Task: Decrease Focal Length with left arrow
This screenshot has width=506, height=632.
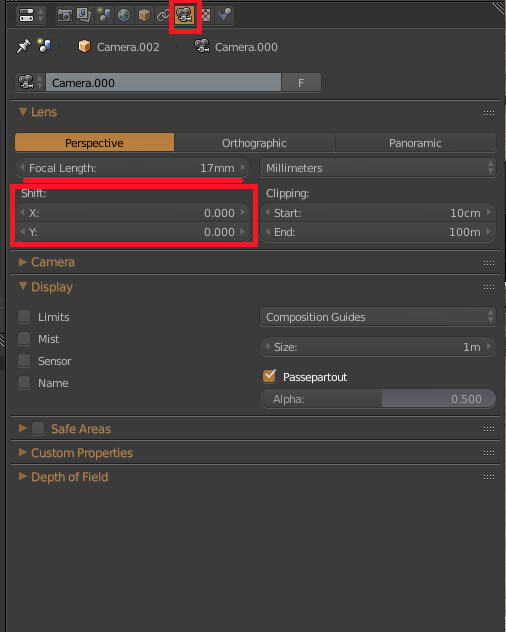Action: tap(22, 168)
